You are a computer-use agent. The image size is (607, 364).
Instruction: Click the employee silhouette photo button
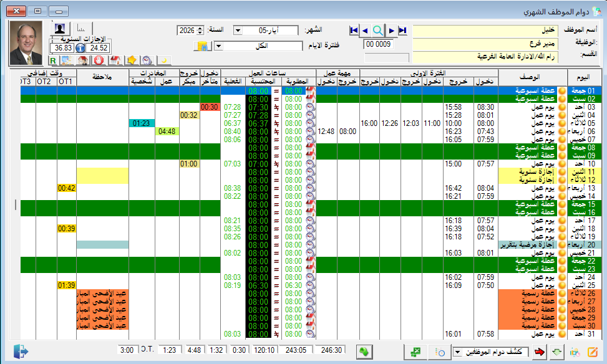(x=60, y=29)
